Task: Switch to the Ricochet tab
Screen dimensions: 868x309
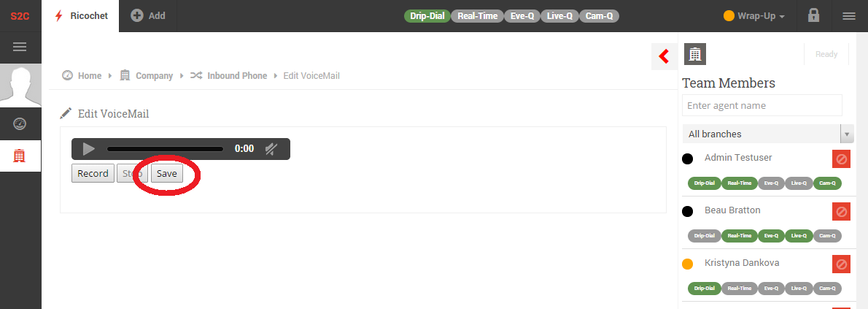Action: (80, 15)
